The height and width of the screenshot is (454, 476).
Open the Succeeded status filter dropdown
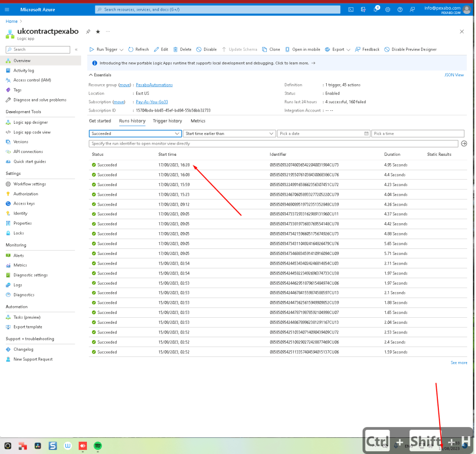135,134
